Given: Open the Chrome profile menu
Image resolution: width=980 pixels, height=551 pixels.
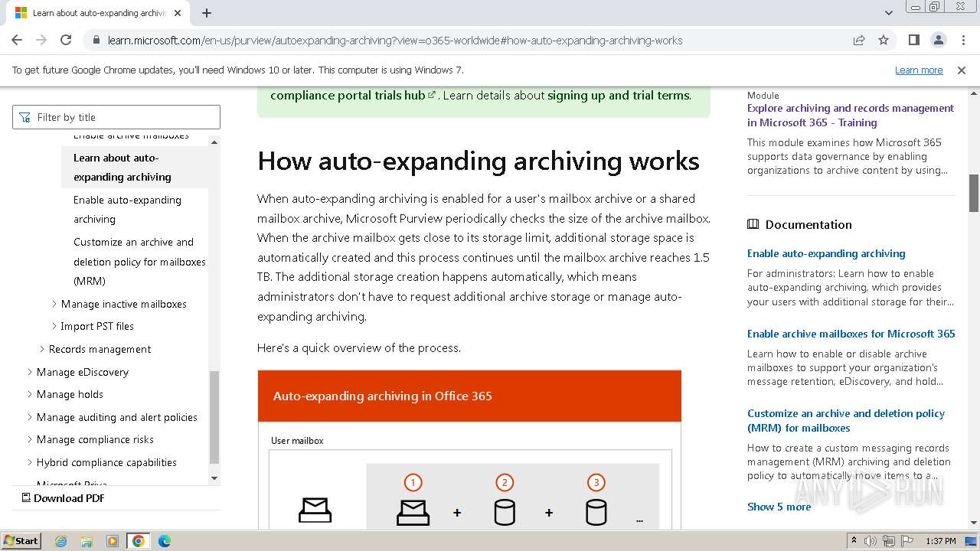Looking at the screenshot, I should click(938, 40).
